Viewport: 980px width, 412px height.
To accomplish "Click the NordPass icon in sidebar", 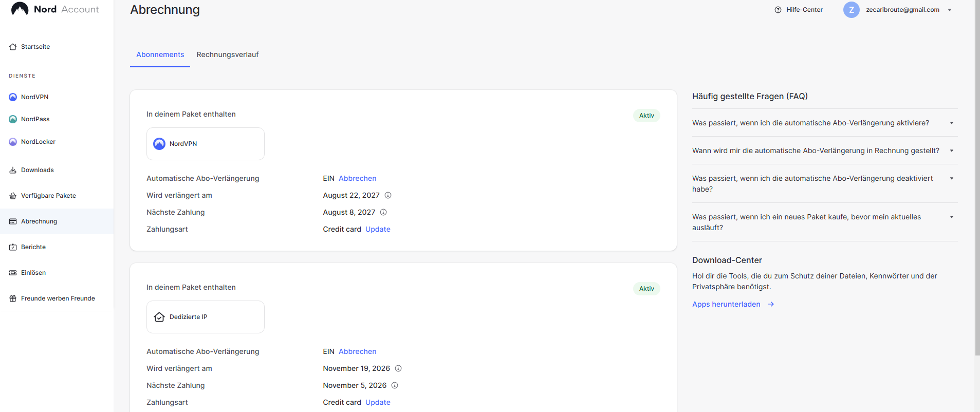I will (x=13, y=119).
